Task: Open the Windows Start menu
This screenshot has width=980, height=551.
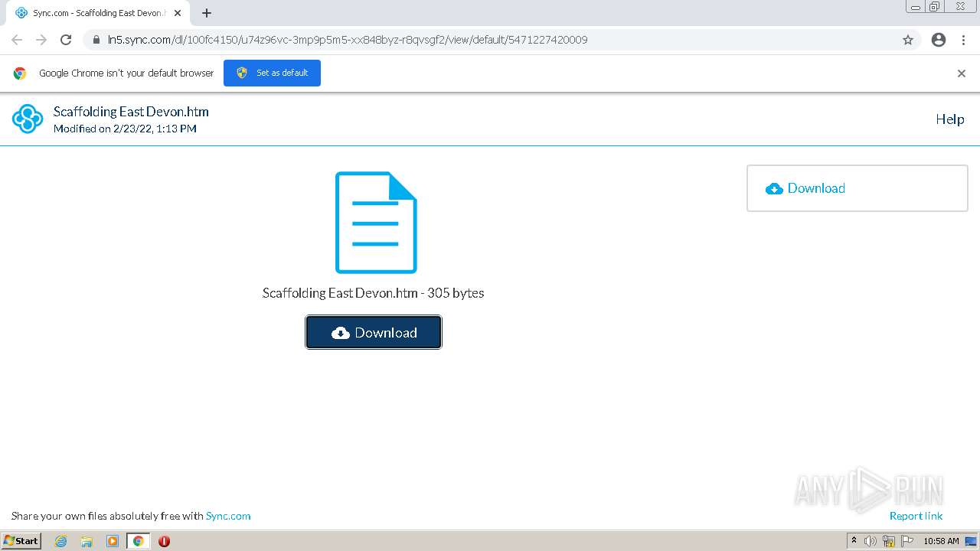Action: point(21,540)
